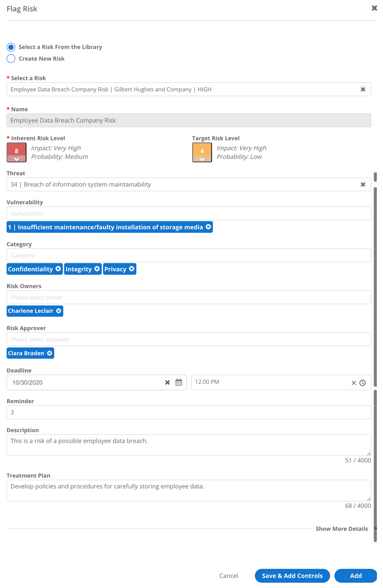
Task: Remove the Confidentiality category tag
Action: click(58, 269)
